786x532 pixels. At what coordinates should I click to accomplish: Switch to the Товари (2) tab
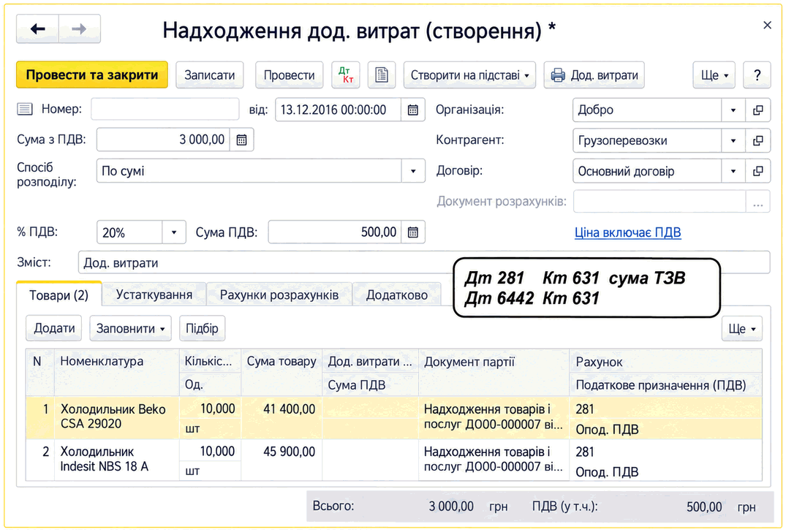tap(58, 295)
